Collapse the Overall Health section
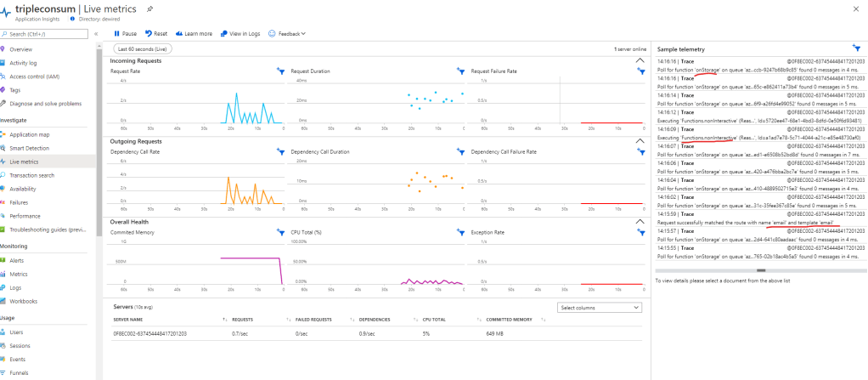 click(640, 221)
